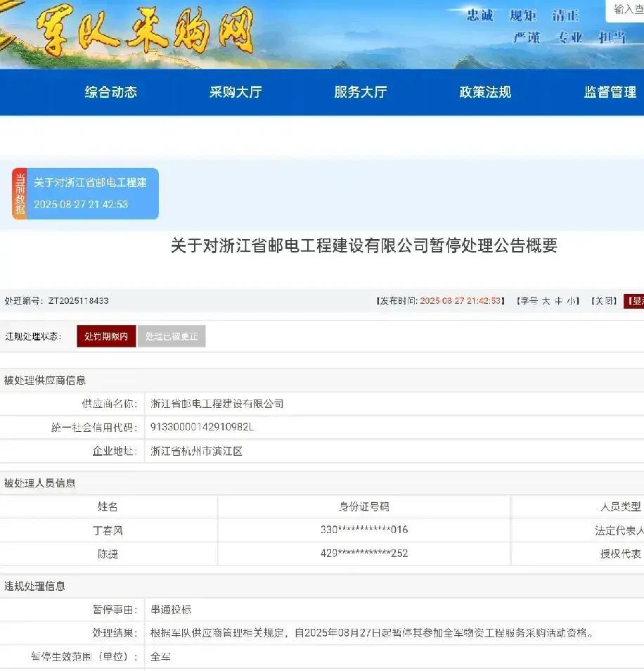
Task: Click the 企业地址 label
Action: pos(115,451)
